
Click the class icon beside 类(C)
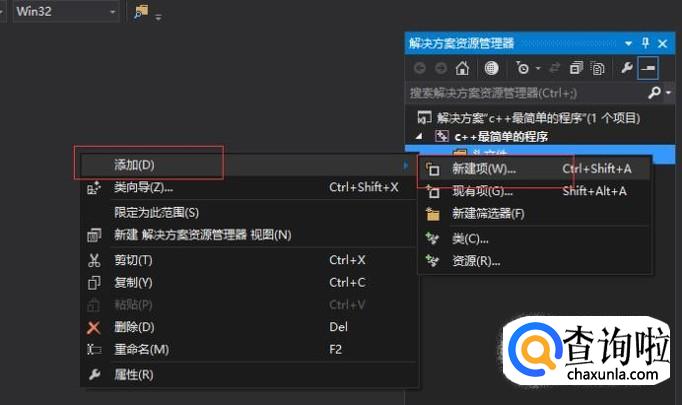pyautogui.click(x=432, y=238)
